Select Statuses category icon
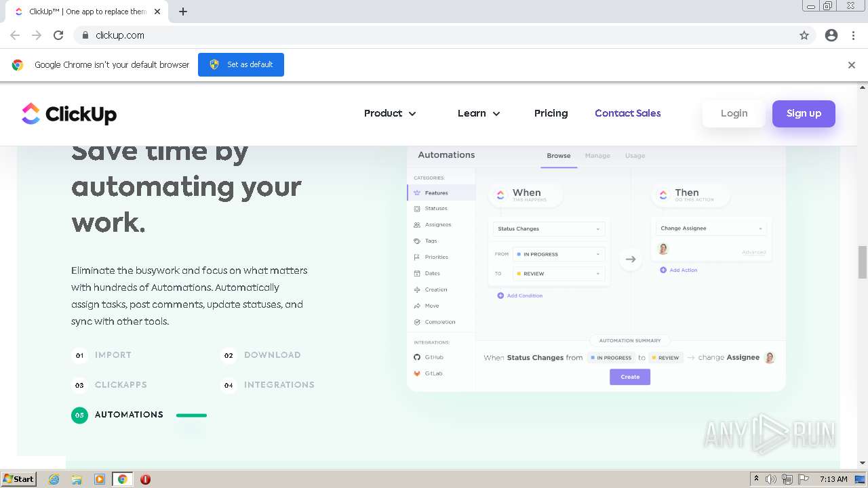 (x=417, y=209)
